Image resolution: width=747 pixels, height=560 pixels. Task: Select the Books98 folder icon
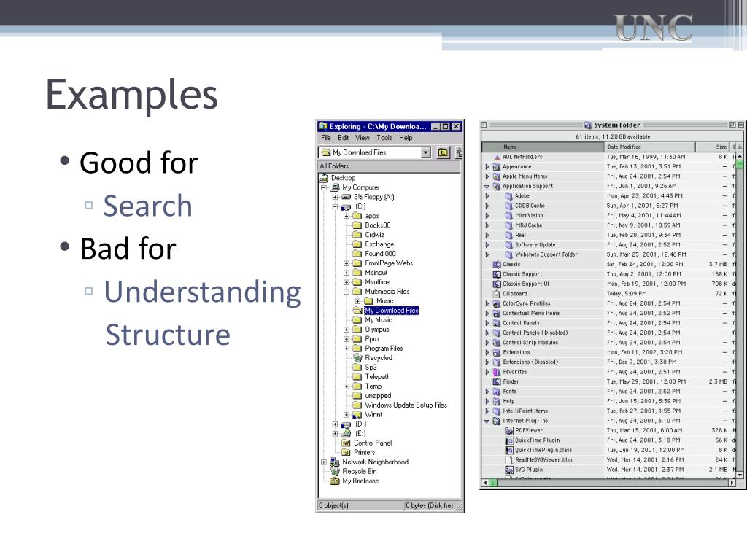click(x=357, y=225)
